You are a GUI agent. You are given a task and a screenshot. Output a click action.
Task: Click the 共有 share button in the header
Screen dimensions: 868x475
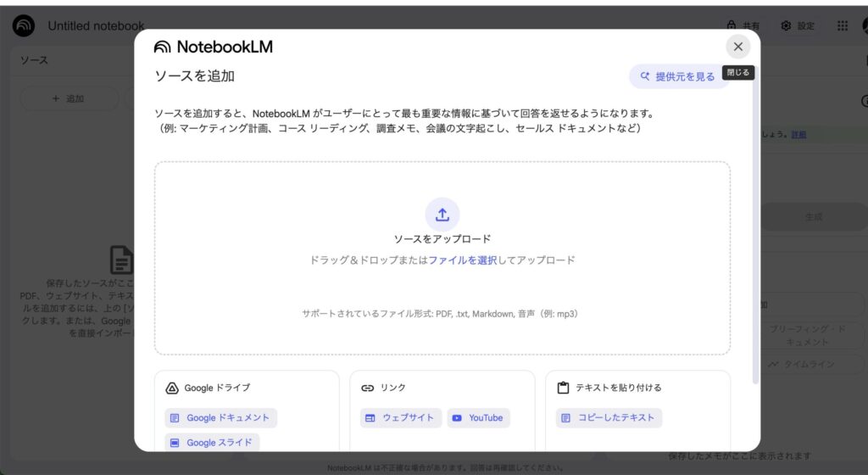(x=743, y=26)
